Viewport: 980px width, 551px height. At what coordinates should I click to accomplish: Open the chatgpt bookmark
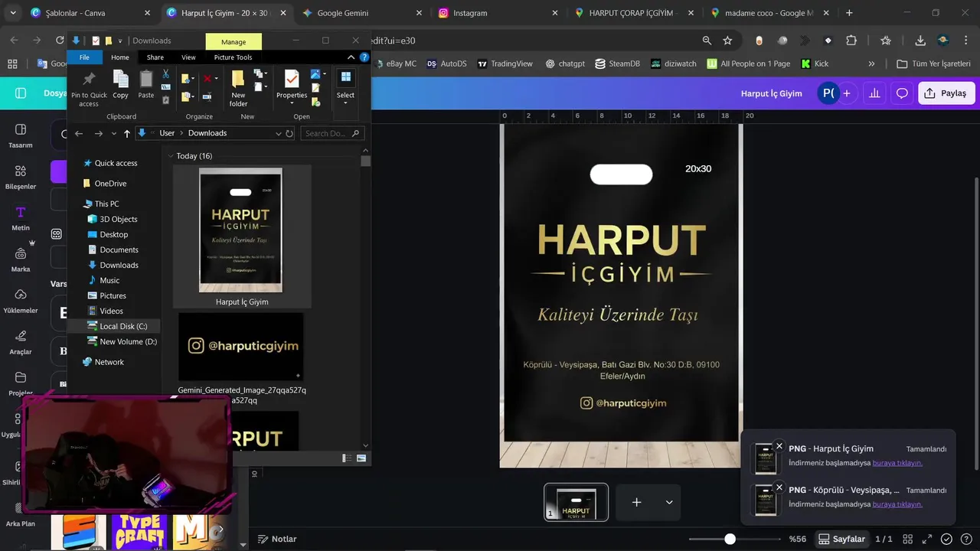[x=565, y=64]
